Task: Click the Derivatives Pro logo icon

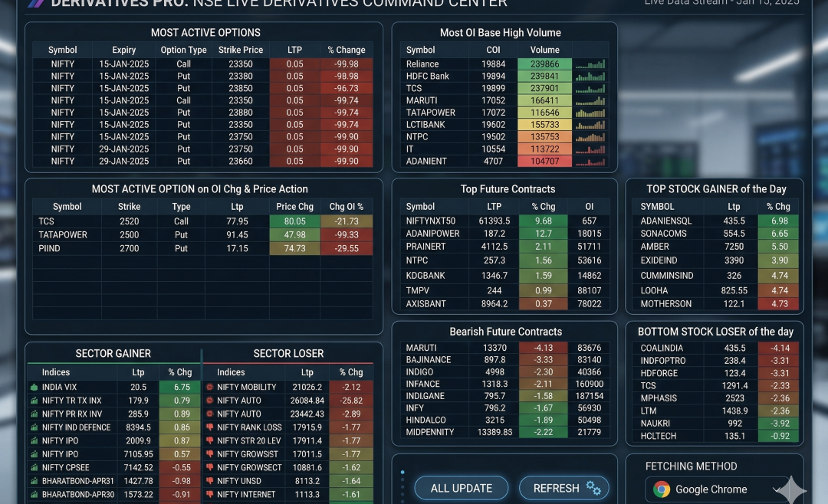Action: (35, 3)
